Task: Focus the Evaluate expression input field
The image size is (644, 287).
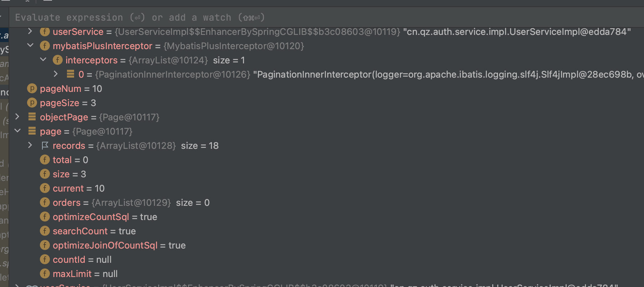Action: pyautogui.click(x=214, y=17)
